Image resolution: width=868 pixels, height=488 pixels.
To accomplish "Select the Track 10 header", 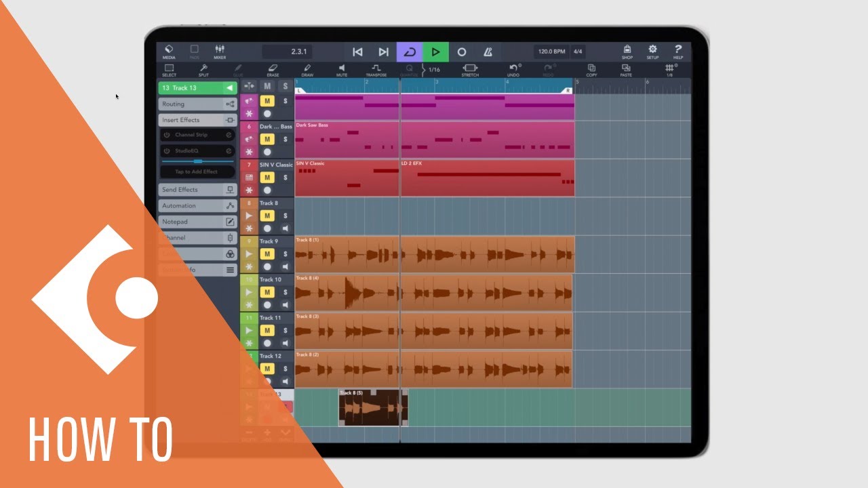I will click(x=275, y=279).
